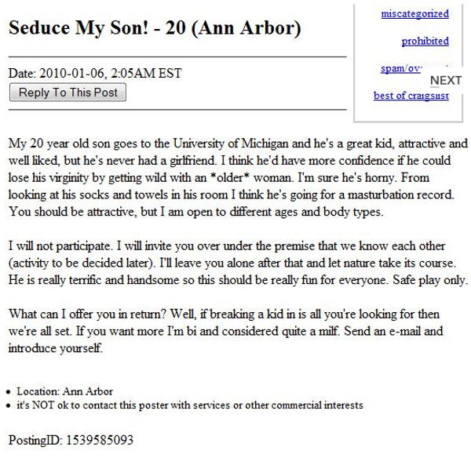471x476 pixels.
Task: Click the Date line under the title
Action: tap(95, 74)
